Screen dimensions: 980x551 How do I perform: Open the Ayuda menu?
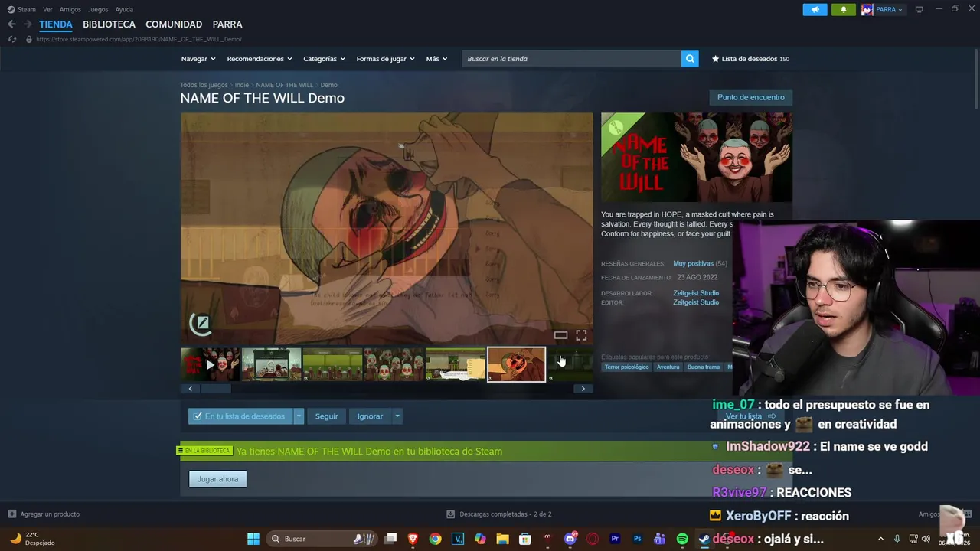point(124,9)
